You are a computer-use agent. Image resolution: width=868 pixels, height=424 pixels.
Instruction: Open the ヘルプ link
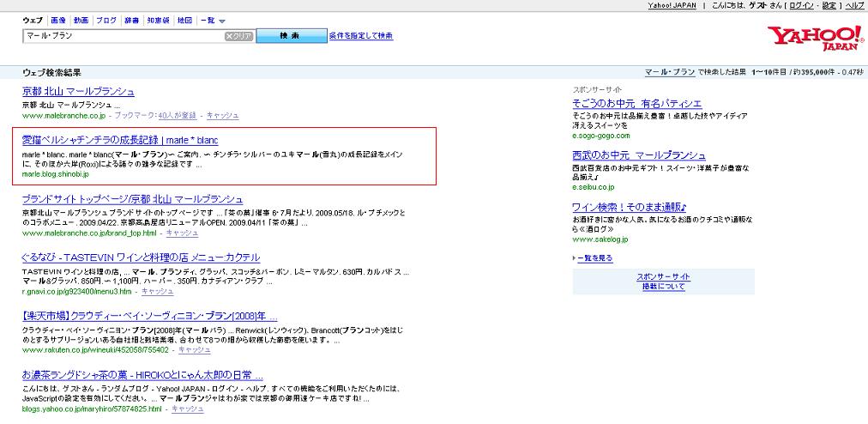tap(855, 5)
